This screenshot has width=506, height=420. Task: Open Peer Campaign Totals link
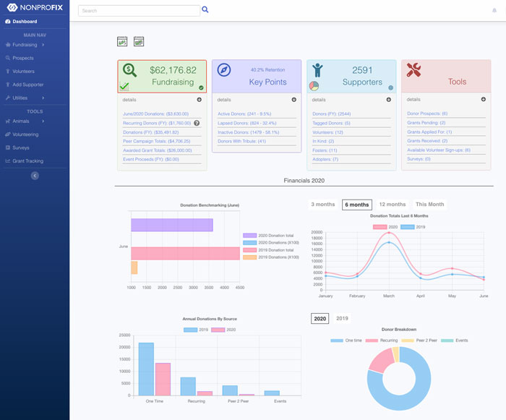(x=157, y=141)
